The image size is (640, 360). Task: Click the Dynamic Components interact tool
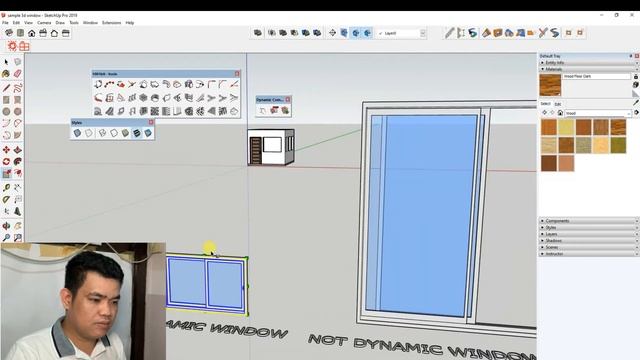point(262,110)
